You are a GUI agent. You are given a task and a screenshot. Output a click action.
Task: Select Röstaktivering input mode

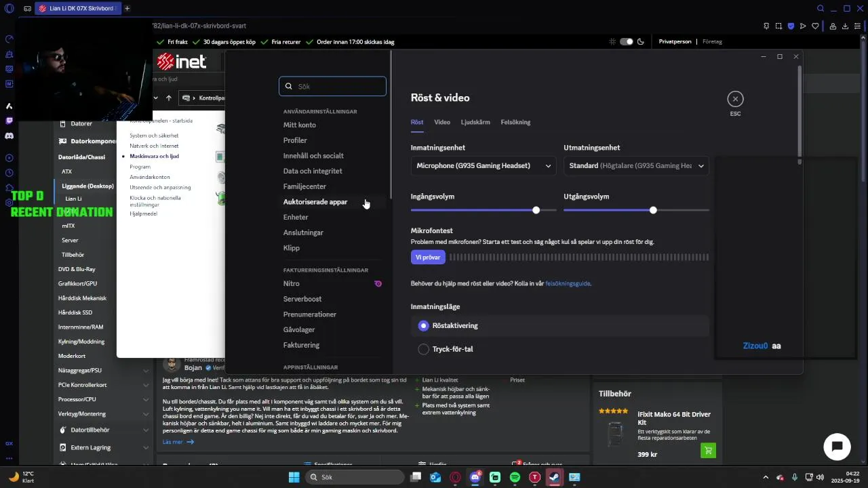pos(559,326)
